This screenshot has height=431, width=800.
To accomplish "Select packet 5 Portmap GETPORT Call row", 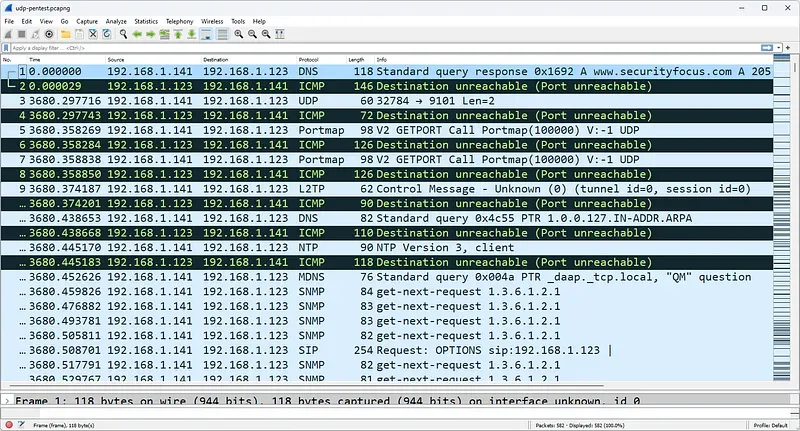I will 387,130.
